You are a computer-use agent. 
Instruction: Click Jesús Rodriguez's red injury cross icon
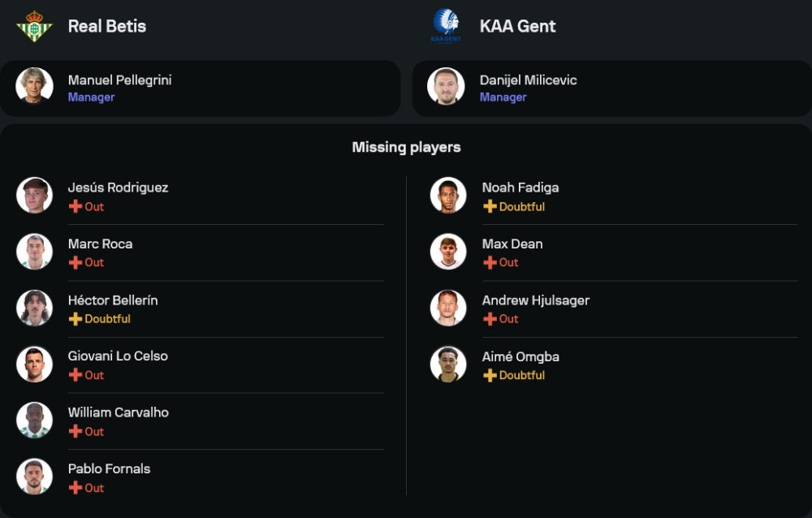coord(76,206)
